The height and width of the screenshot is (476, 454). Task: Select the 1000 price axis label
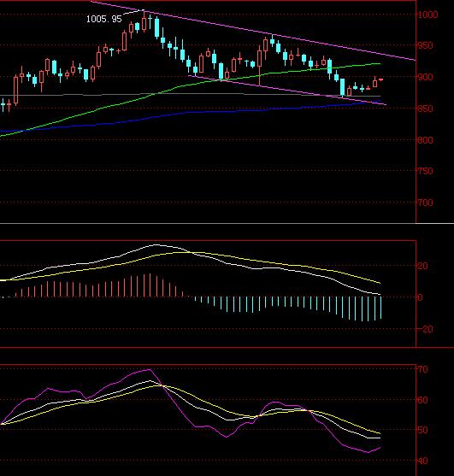click(428, 15)
